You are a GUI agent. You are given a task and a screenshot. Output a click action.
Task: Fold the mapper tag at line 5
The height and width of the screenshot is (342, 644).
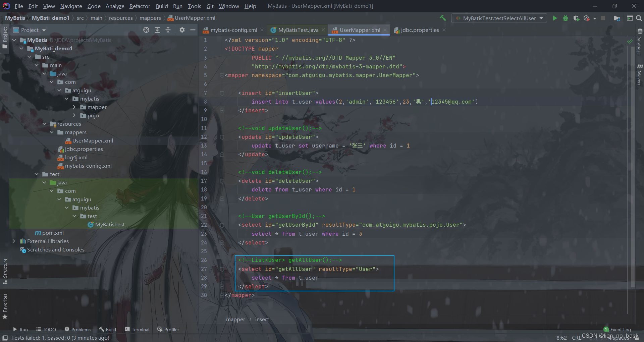pyautogui.click(x=222, y=75)
